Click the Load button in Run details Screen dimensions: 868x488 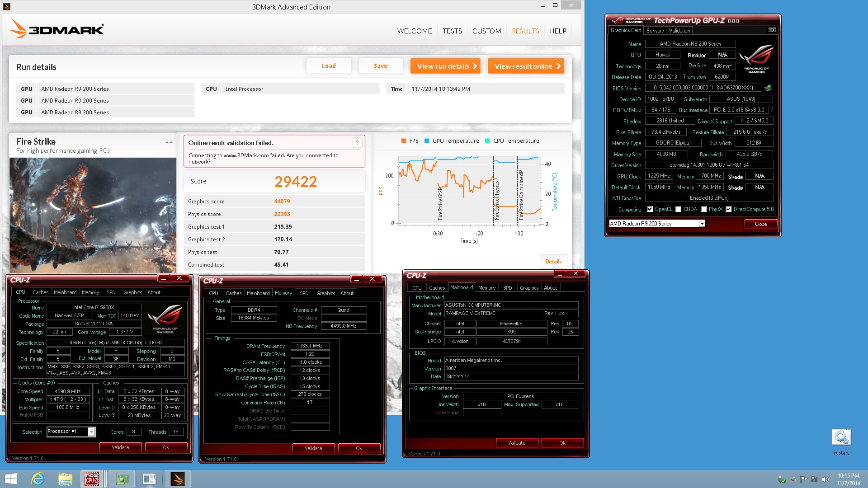(x=329, y=66)
